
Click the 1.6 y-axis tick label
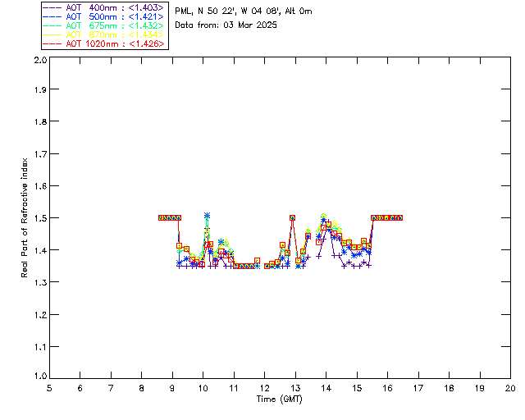[x=40, y=186]
